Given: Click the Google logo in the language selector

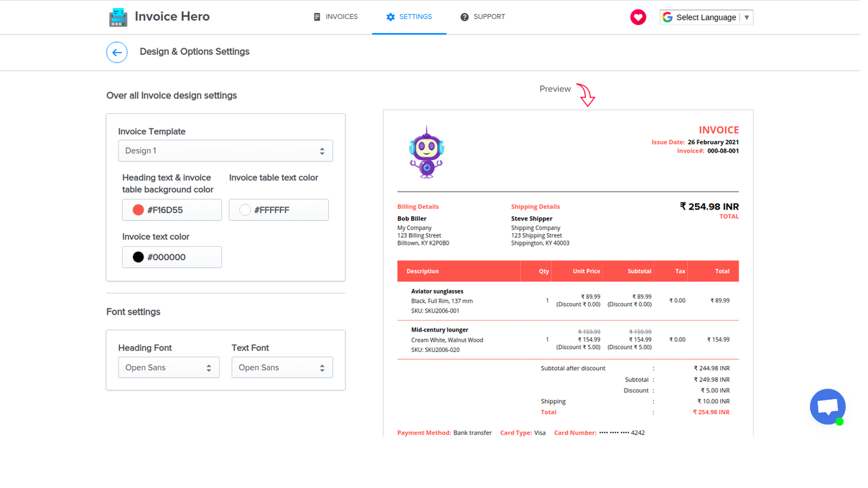Looking at the screenshot, I should [x=668, y=17].
